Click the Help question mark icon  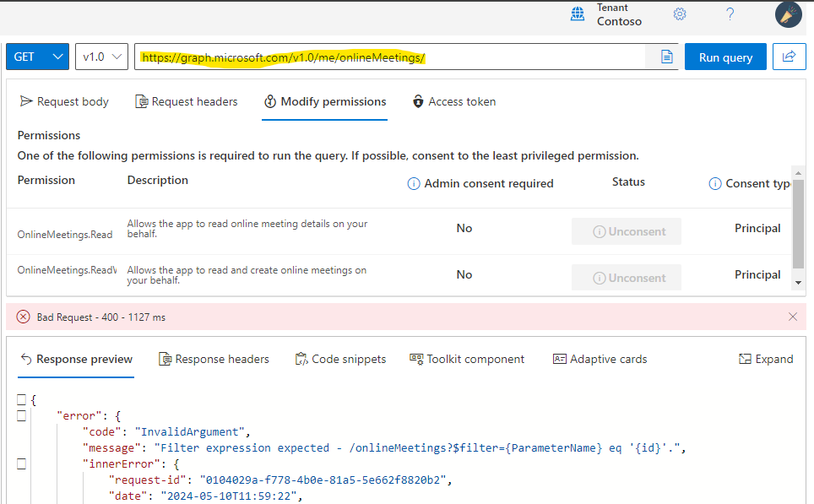[x=731, y=14]
